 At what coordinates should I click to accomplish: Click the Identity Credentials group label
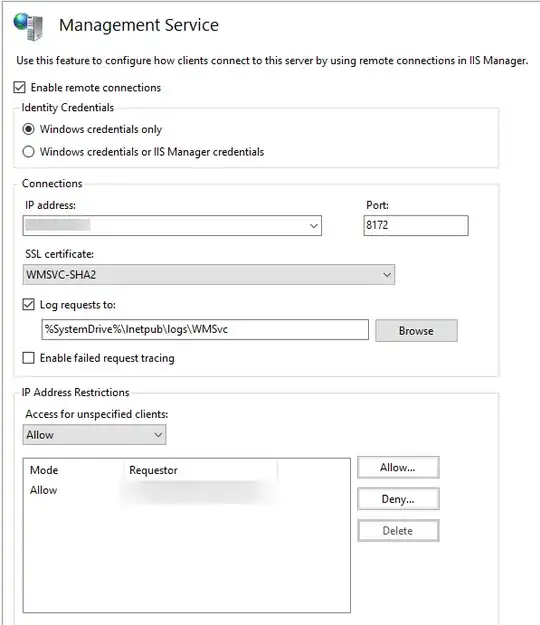[x=68, y=108]
